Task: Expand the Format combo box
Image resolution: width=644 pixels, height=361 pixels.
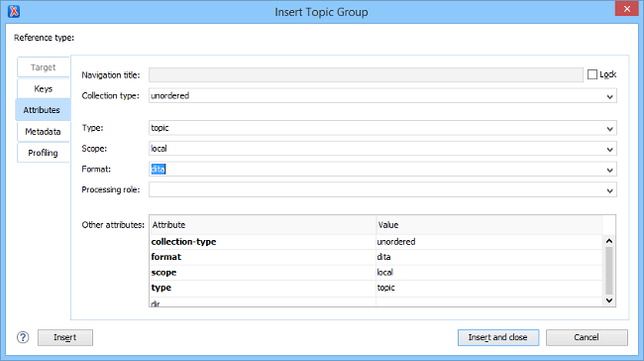Action: point(609,170)
